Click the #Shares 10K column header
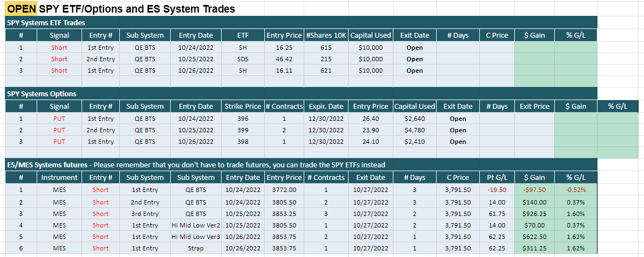The width and height of the screenshot is (644, 257). (326, 35)
